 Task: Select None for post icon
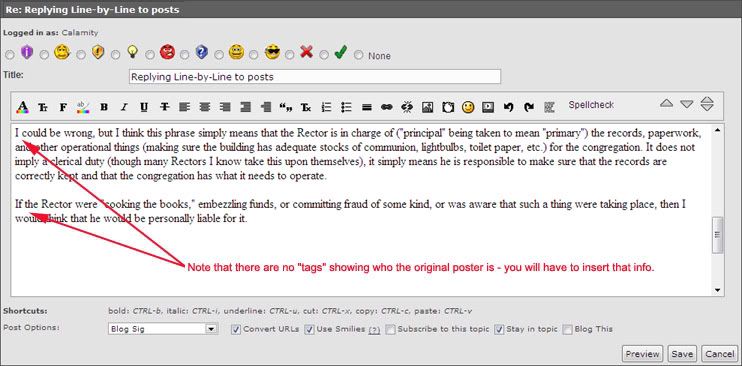[x=359, y=55]
